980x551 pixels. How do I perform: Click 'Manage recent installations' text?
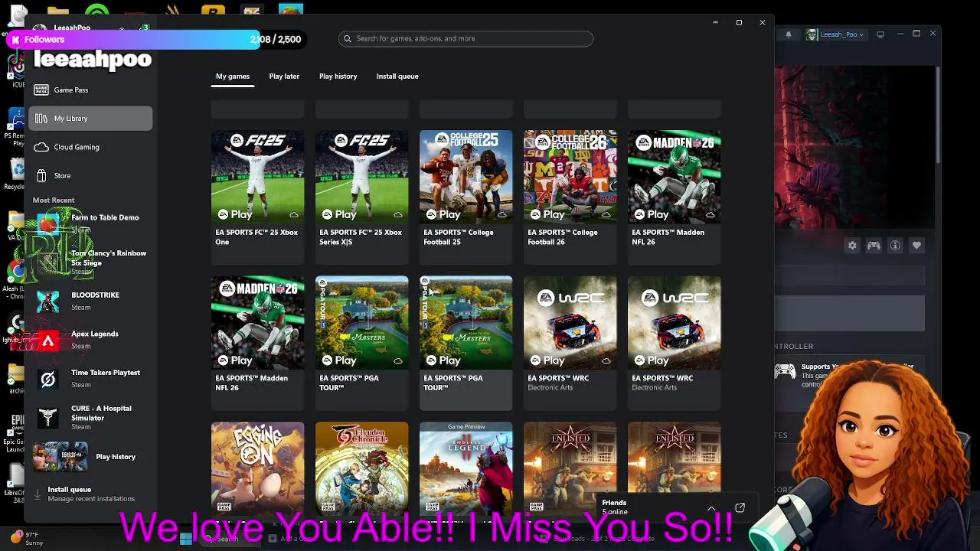91,499
